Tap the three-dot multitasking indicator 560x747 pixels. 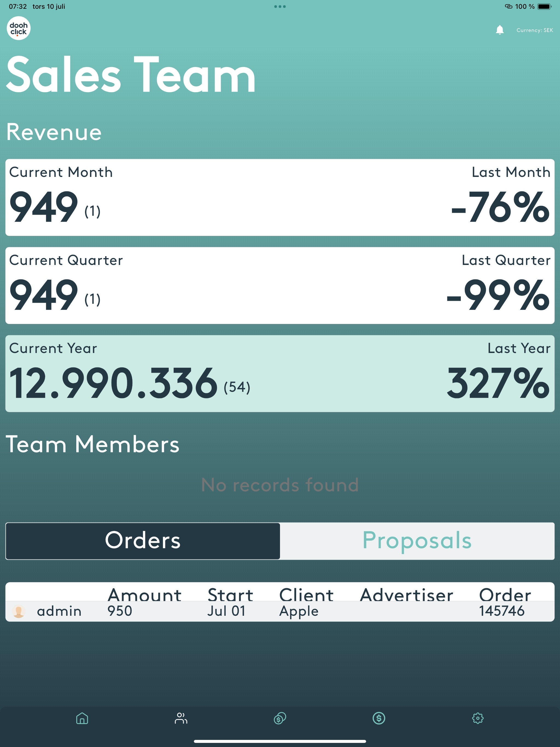coord(280,6)
